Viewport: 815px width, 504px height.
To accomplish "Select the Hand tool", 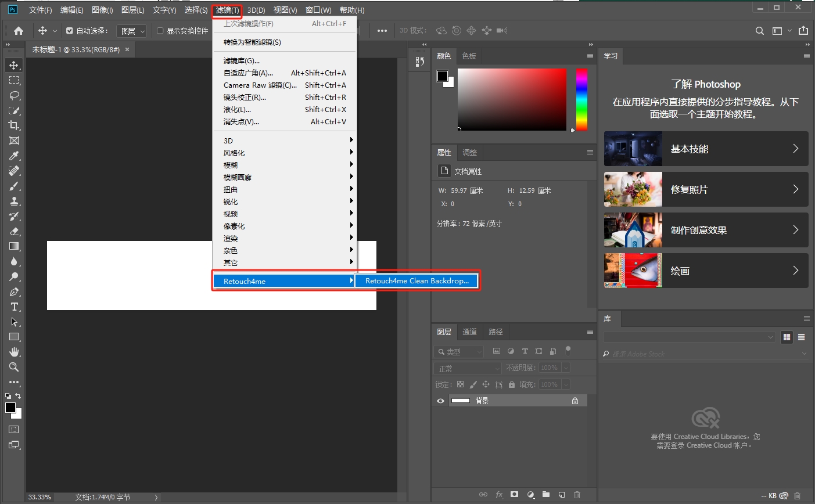I will pos(13,351).
